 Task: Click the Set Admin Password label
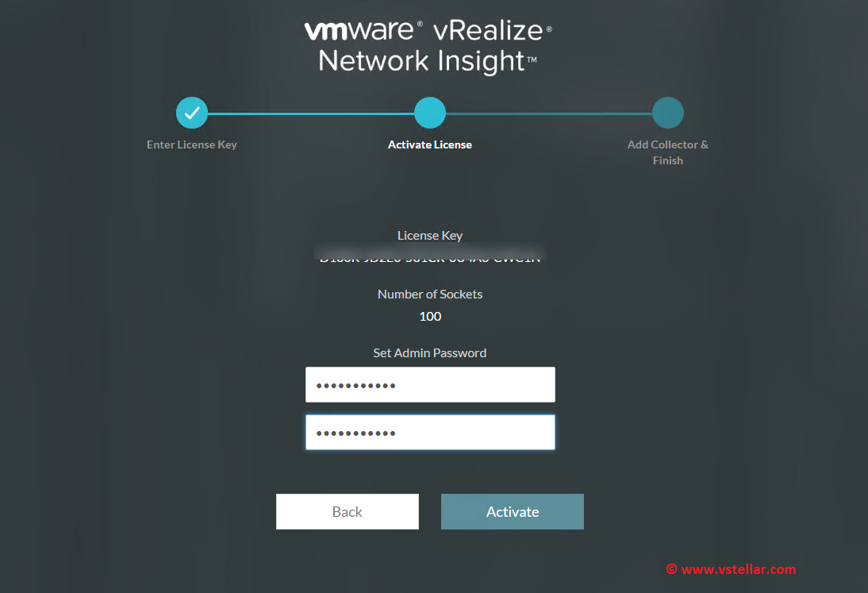[x=429, y=352]
